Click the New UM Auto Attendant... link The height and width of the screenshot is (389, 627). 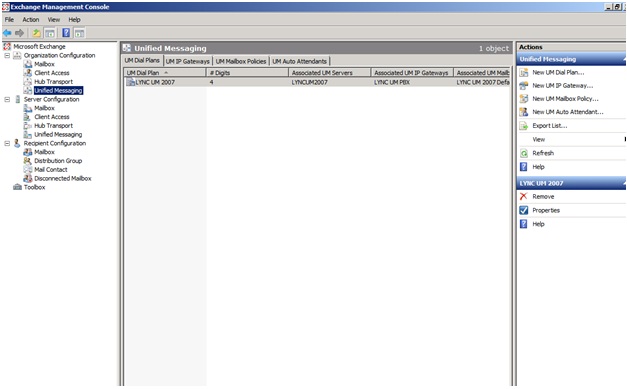click(568, 112)
